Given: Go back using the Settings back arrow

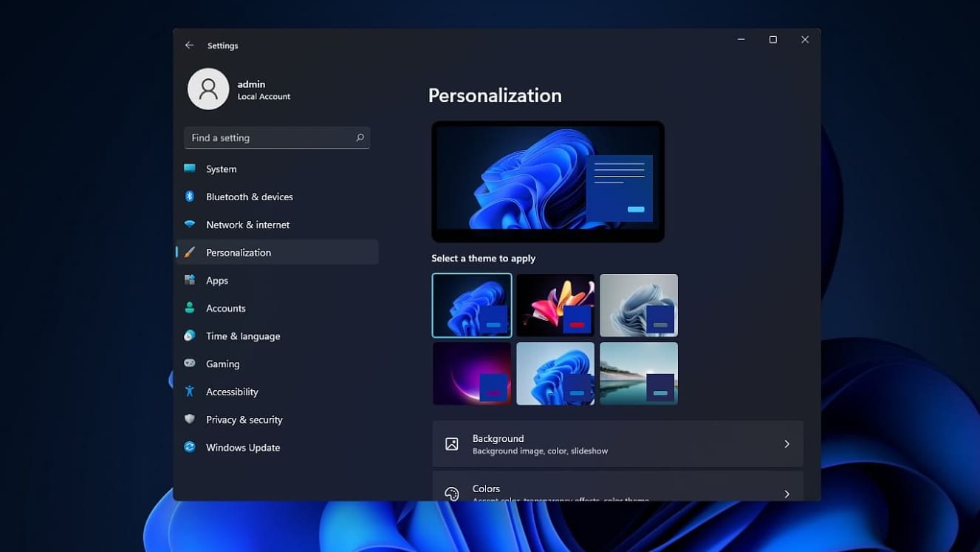Looking at the screenshot, I should [x=190, y=45].
